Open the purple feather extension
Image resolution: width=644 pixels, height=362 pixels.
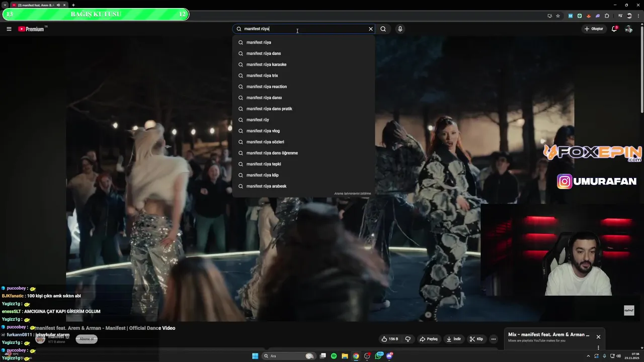pos(598,16)
